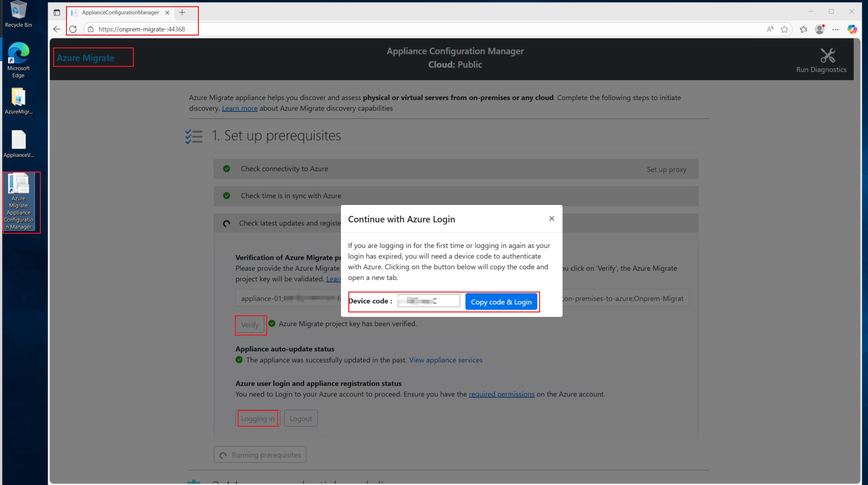Open the browser profile avatar
This screenshot has height=485, width=868.
click(x=819, y=29)
